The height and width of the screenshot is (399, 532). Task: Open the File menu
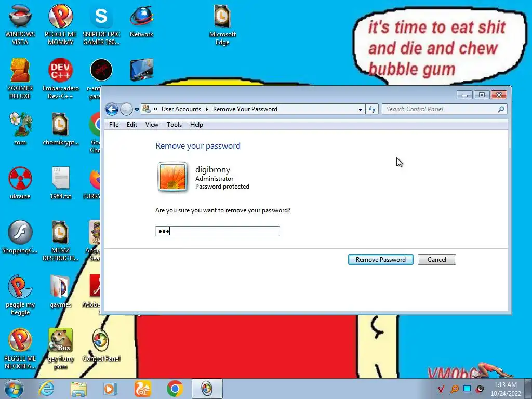click(114, 125)
